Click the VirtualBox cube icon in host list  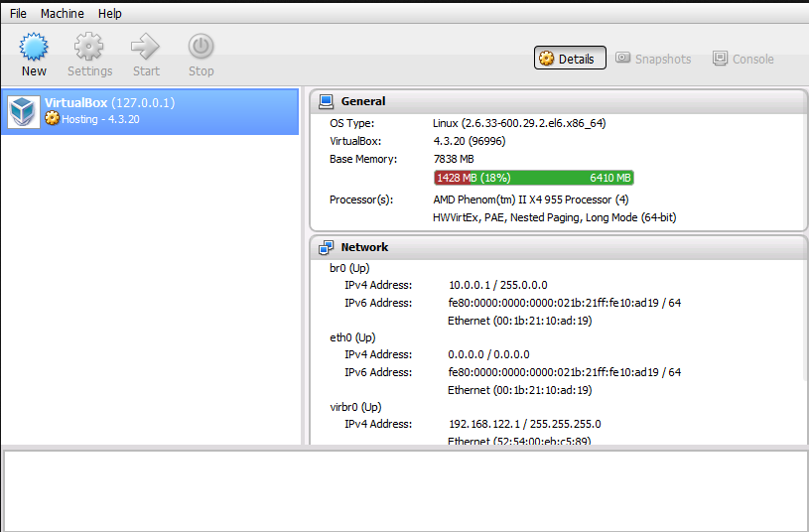pos(24,111)
